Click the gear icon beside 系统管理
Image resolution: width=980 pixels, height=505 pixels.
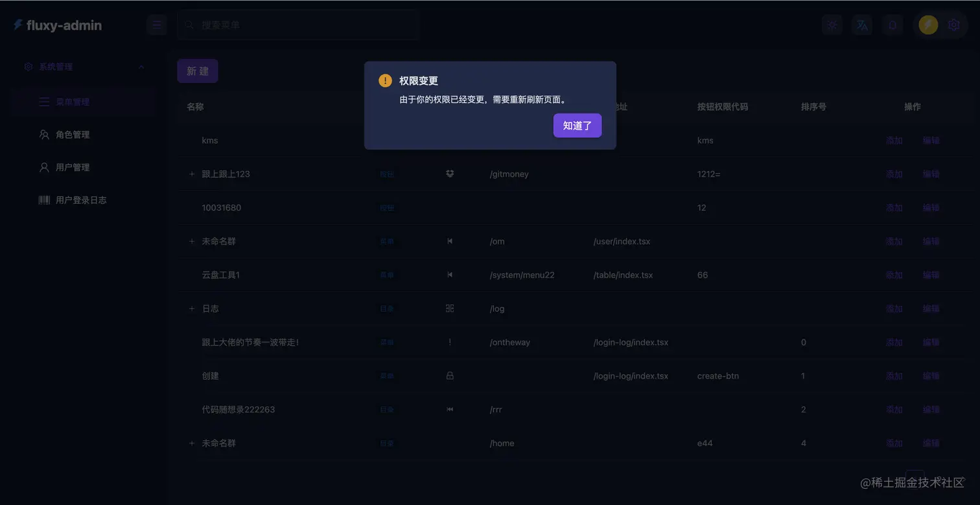click(x=29, y=67)
